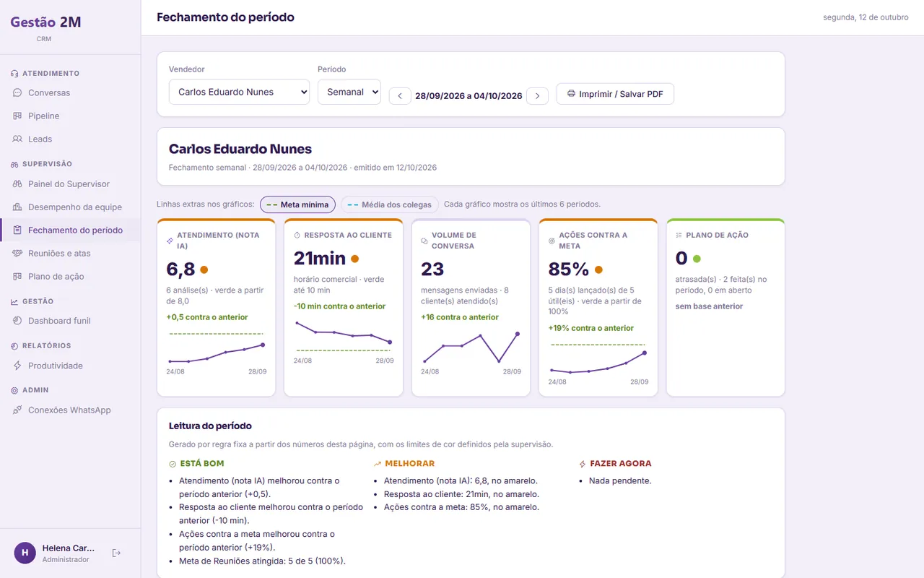Viewport: 924px width, 578px height.
Task: Click printer icon in Imprimir button
Action: tap(571, 94)
